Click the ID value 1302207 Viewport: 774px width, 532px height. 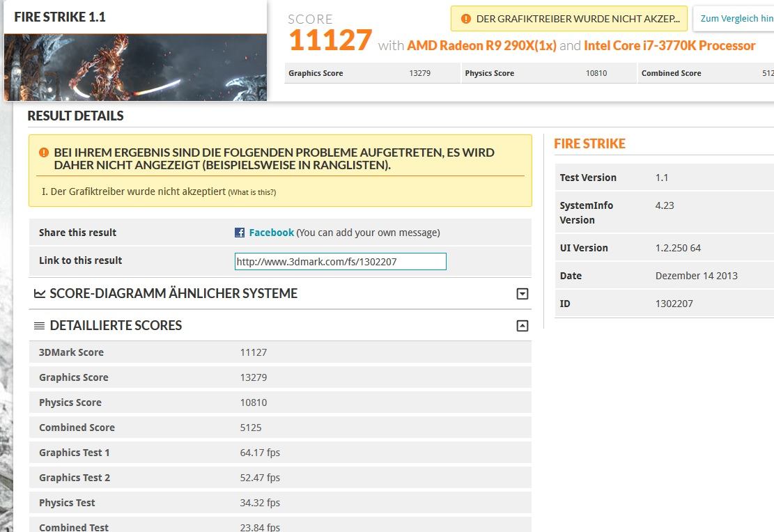(674, 304)
